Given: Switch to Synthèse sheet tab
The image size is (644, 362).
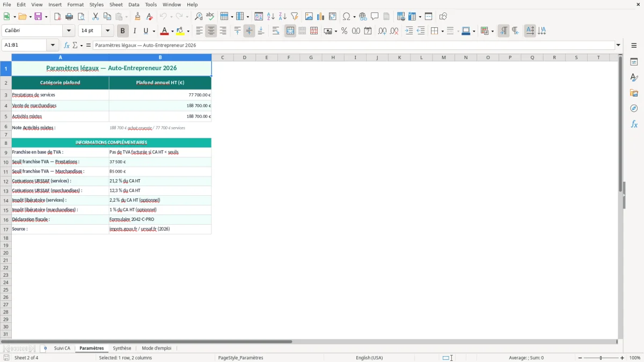Looking at the screenshot, I should (x=122, y=348).
